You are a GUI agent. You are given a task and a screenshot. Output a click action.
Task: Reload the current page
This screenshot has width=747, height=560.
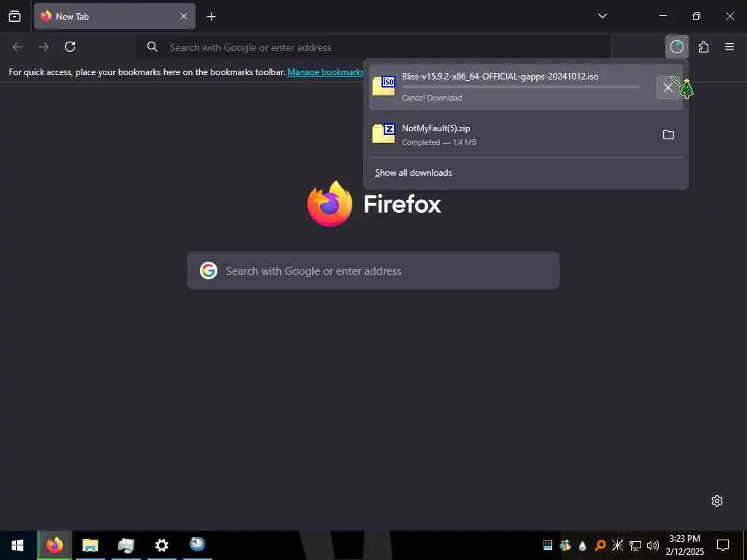click(70, 47)
